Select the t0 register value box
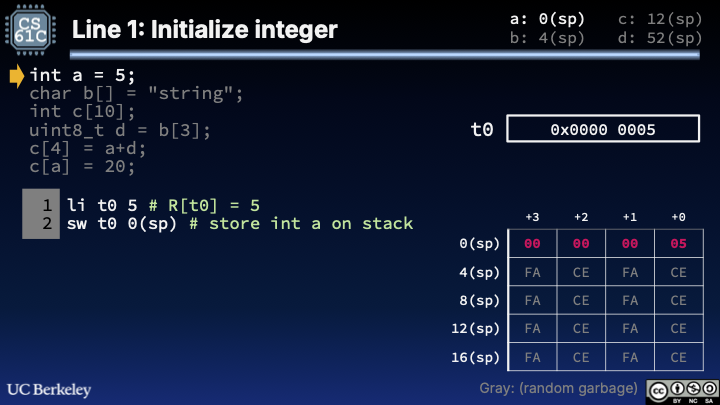 point(602,129)
